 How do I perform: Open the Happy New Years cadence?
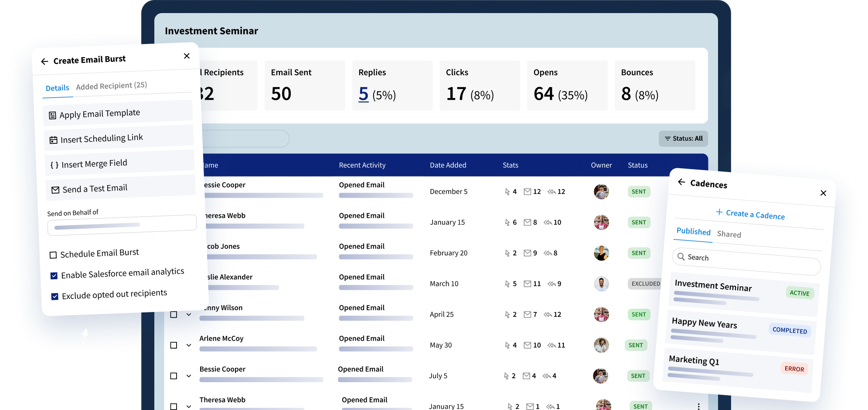pos(704,323)
